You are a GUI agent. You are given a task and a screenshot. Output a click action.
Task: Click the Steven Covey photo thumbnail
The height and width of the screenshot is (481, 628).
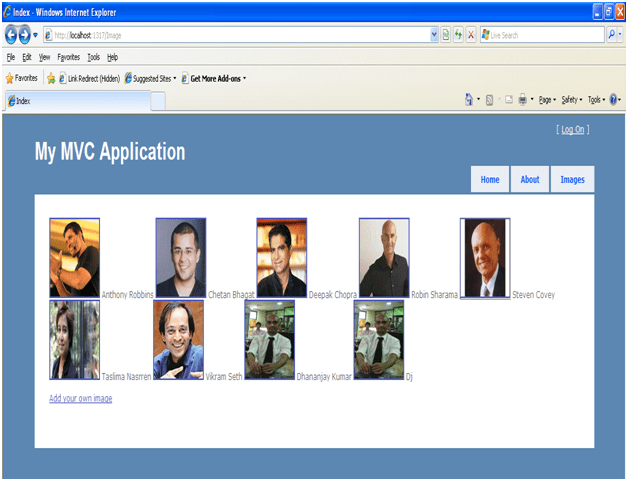point(485,258)
